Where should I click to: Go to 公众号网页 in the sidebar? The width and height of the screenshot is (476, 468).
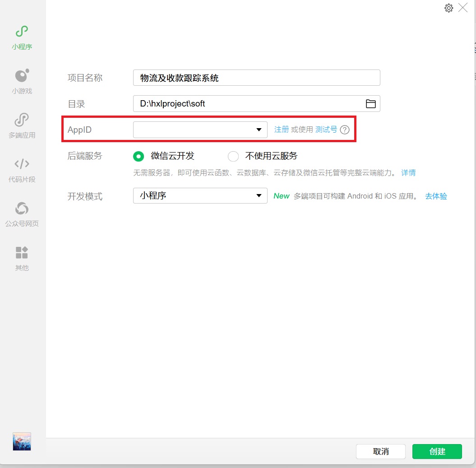(22, 214)
